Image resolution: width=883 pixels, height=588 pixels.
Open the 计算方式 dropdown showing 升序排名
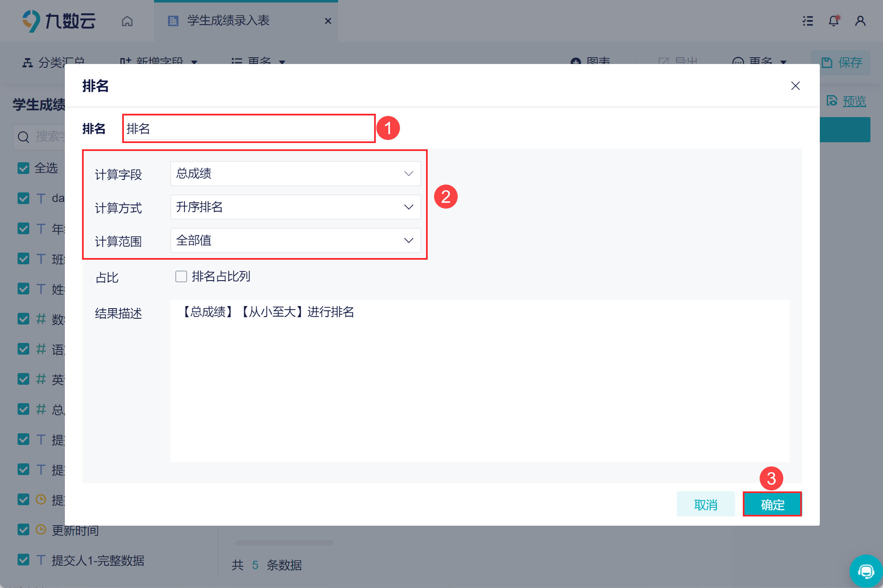[x=295, y=207]
